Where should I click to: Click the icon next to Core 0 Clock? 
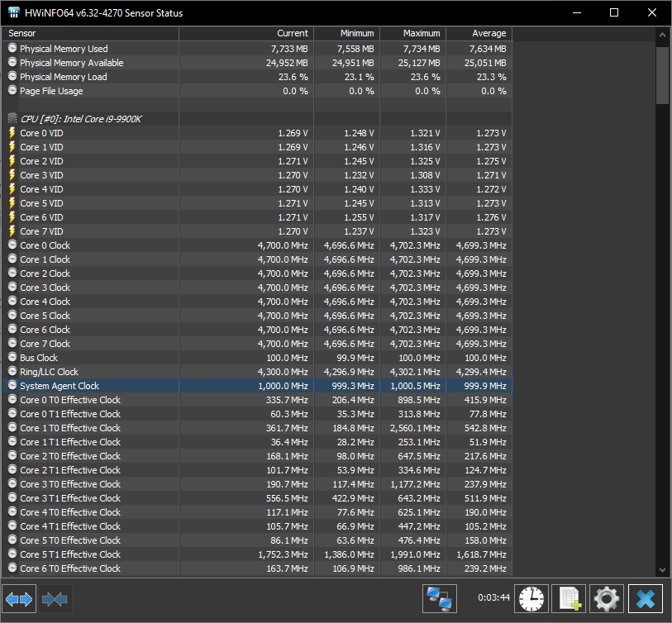coord(12,245)
